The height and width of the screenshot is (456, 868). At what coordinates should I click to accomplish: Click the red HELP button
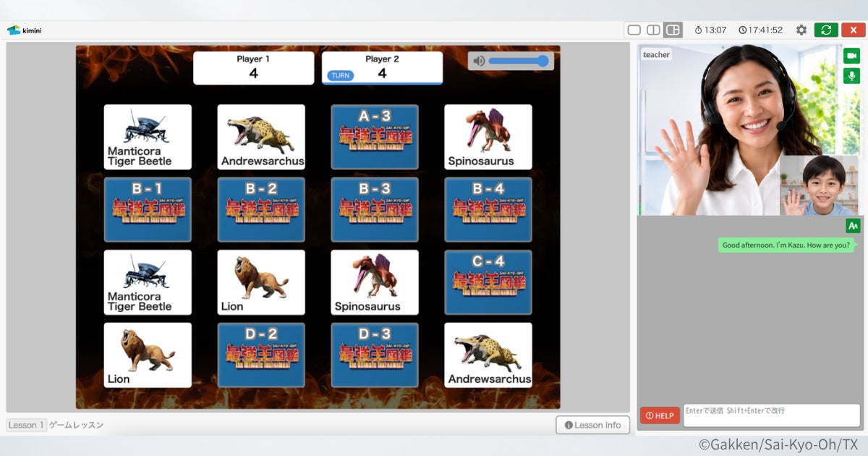[660, 415]
